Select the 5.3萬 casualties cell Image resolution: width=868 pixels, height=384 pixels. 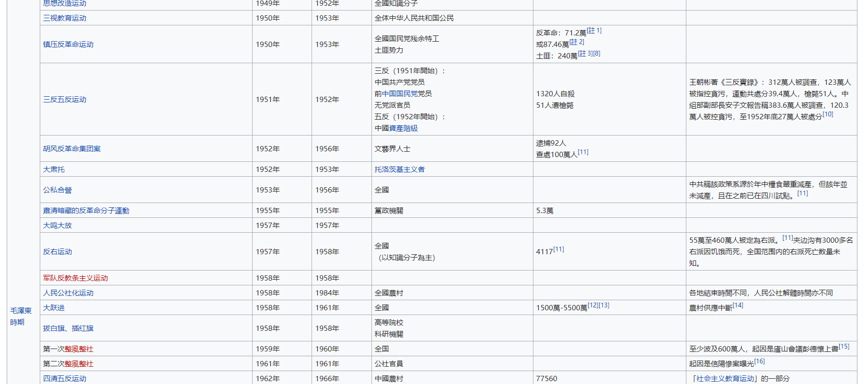coord(609,211)
